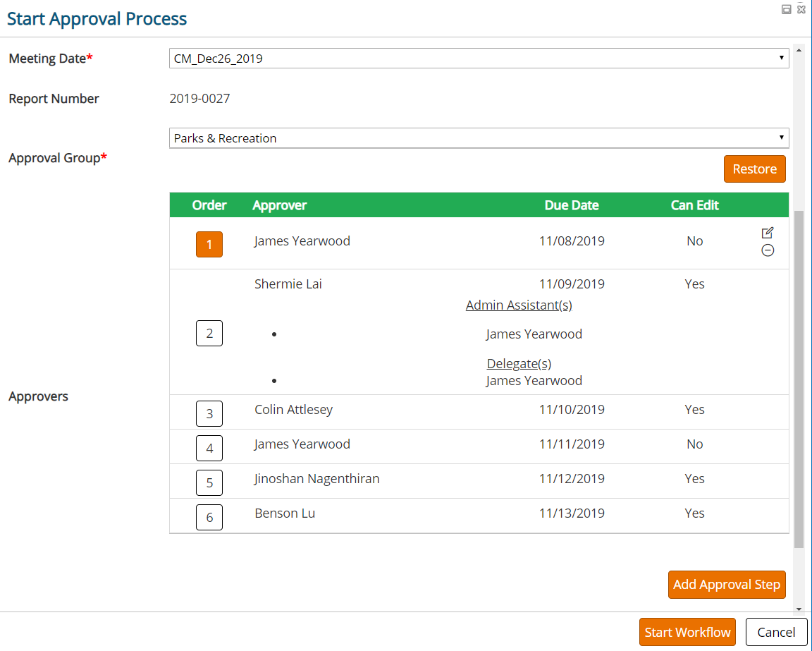Click Add Approval Step button

pos(727,585)
